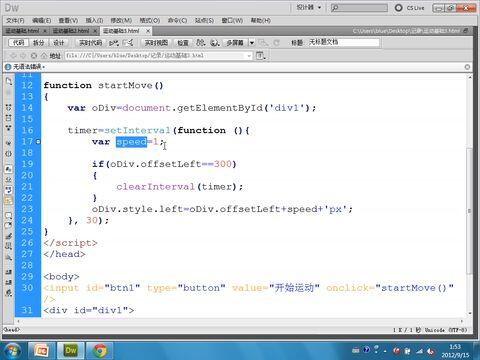Open the address bar dropdown arrow
The height and width of the screenshot is (360, 480).
pyautogui.click(x=249, y=56)
